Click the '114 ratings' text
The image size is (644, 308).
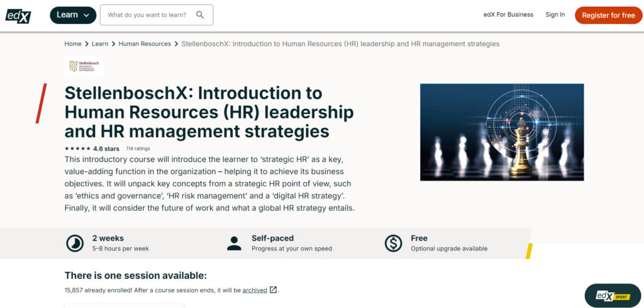pyautogui.click(x=138, y=149)
